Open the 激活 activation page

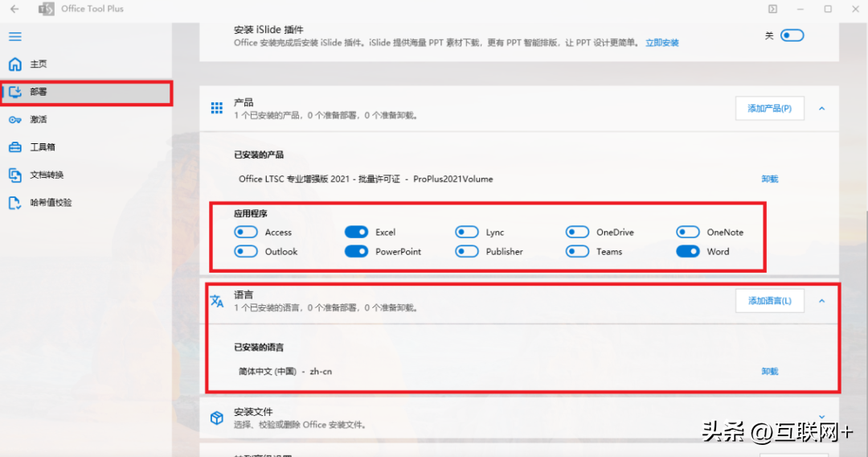86,120
